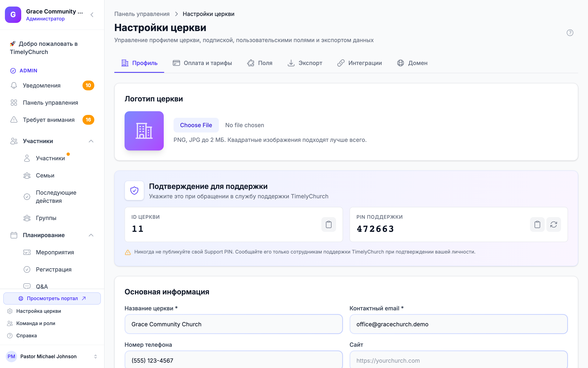Viewport: 588px width, 368px height.
Task: Click the Контактный email input field
Action: pyautogui.click(x=459, y=324)
